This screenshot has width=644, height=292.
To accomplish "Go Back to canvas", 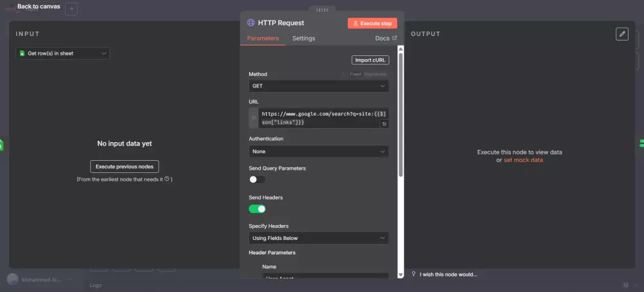I will 39,6.
